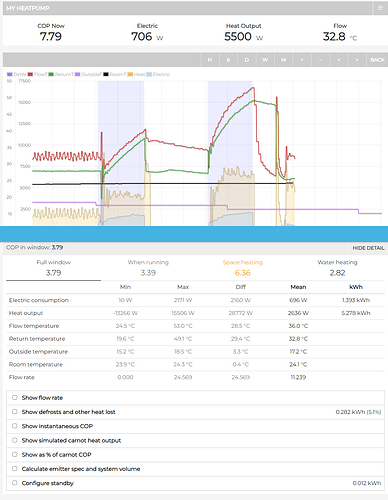This screenshot has width=388, height=500.
Task: Zoom out the graph with minus button
Action: pyautogui.click(x=320, y=60)
